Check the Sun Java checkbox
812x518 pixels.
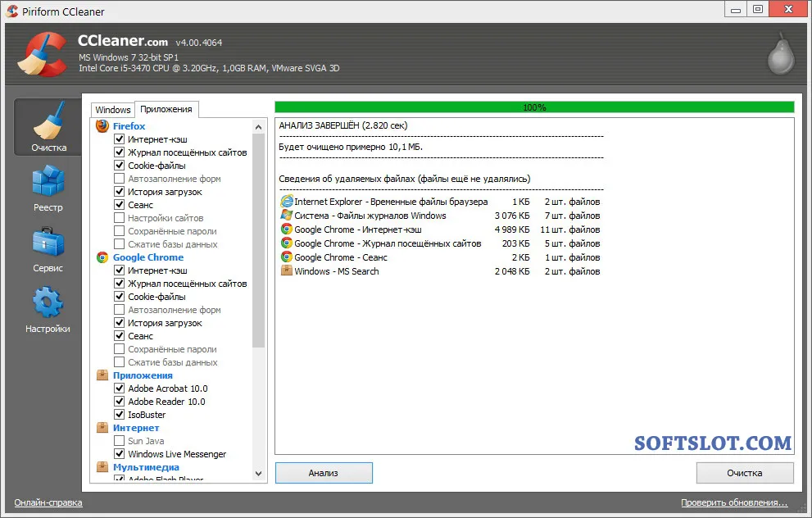(x=119, y=441)
